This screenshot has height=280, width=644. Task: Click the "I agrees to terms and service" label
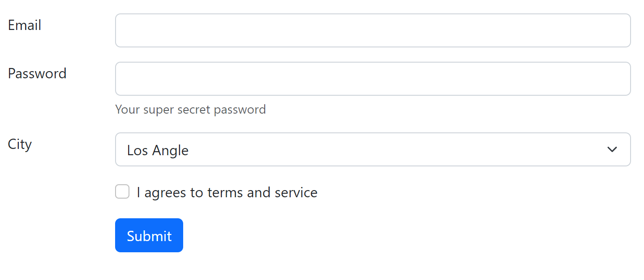click(227, 192)
